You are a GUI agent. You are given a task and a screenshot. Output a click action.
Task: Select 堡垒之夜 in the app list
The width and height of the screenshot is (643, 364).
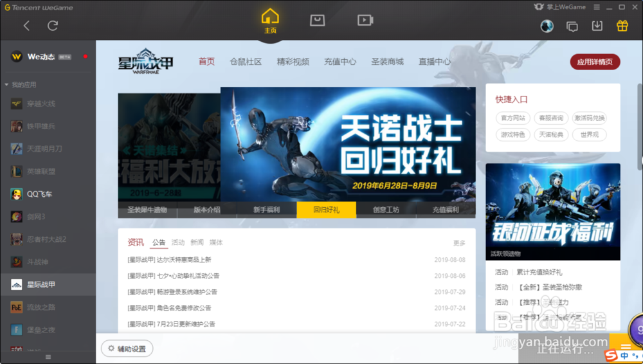pyautogui.click(x=48, y=329)
